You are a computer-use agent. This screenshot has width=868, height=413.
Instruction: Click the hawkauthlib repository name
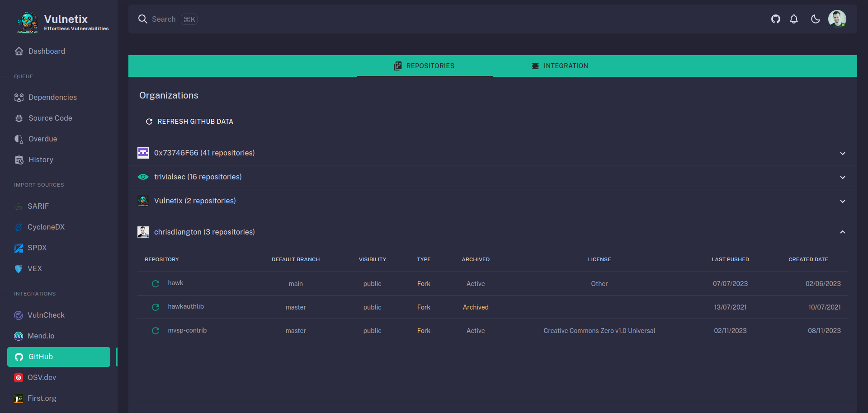(186, 306)
